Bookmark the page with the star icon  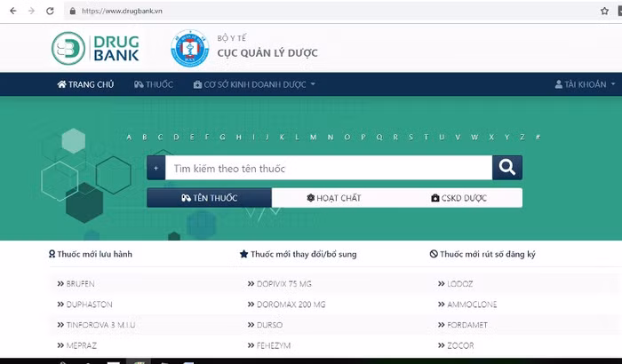coord(604,11)
